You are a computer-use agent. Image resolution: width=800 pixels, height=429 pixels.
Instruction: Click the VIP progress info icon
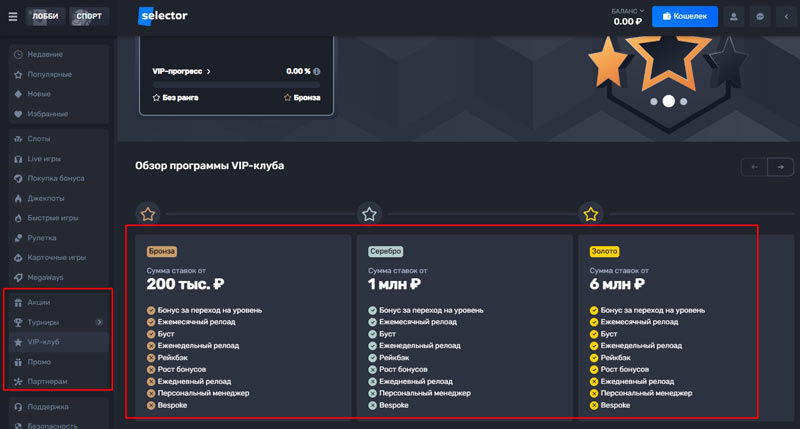[317, 72]
